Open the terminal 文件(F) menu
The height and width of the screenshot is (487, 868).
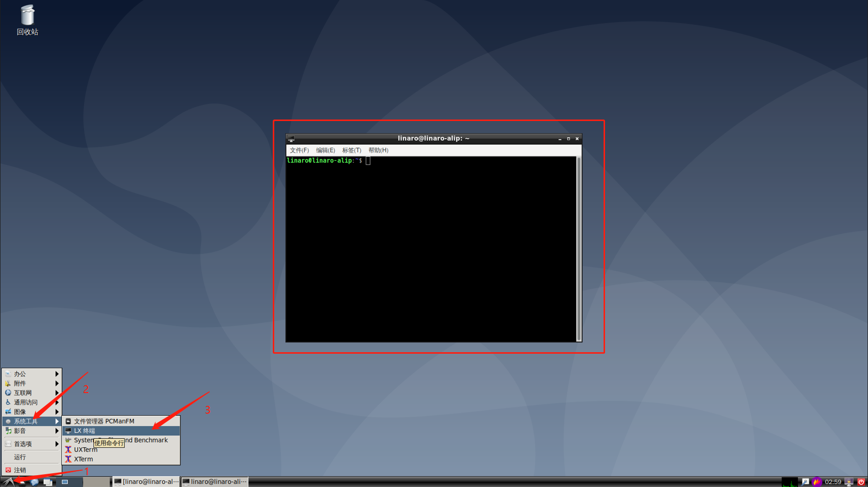(299, 150)
